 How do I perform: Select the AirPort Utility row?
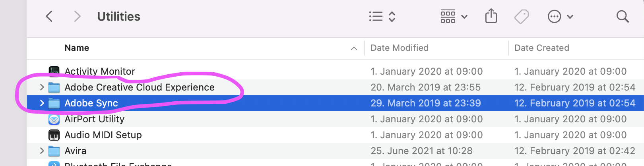click(x=95, y=119)
